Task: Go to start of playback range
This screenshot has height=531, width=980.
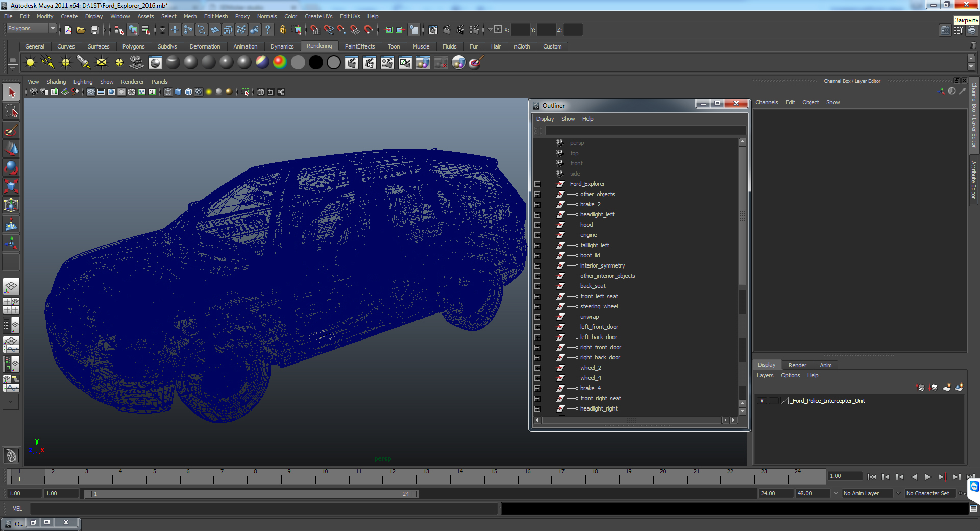Action: coord(871,477)
